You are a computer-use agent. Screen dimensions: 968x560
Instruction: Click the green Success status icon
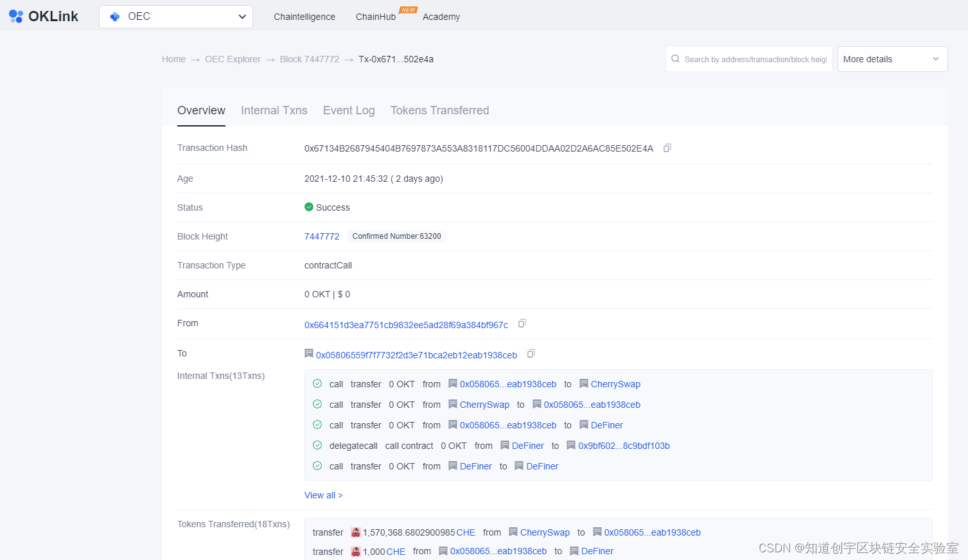pos(309,207)
